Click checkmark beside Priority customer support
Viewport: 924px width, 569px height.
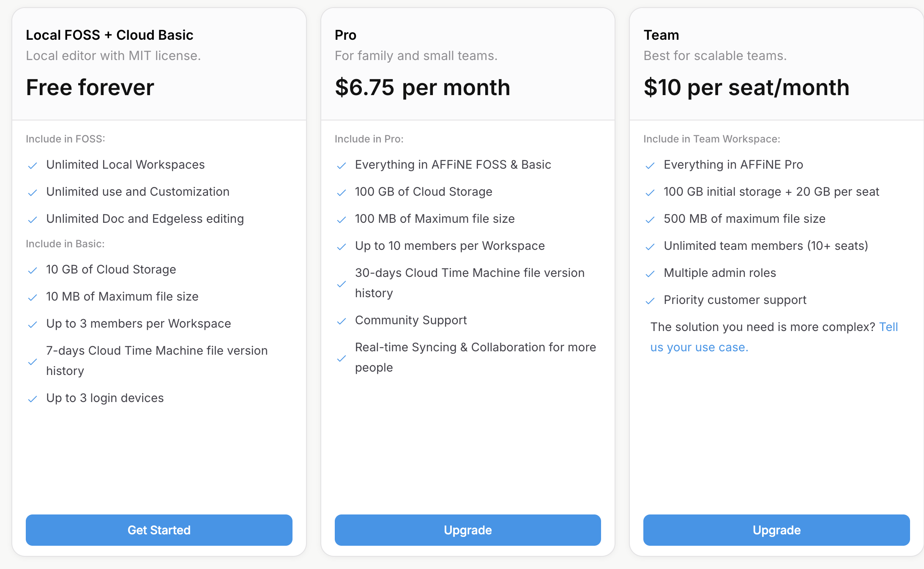point(650,301)
